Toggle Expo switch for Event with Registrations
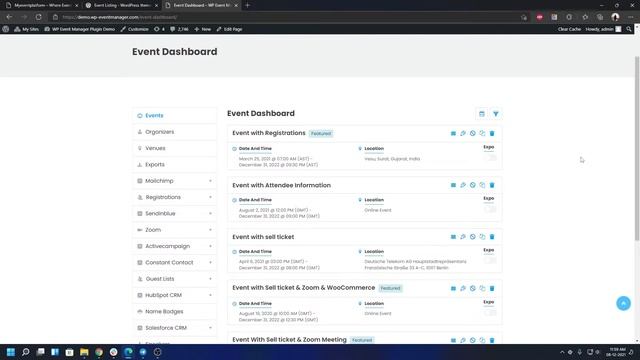 coord(490,158)
